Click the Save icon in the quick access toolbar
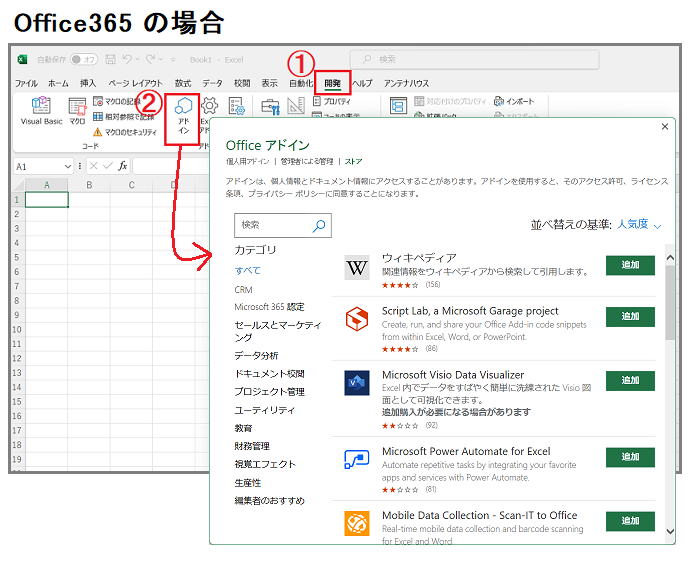Viewport: 691px width, 566px height. pyautogui.click(x=110, y=59)
